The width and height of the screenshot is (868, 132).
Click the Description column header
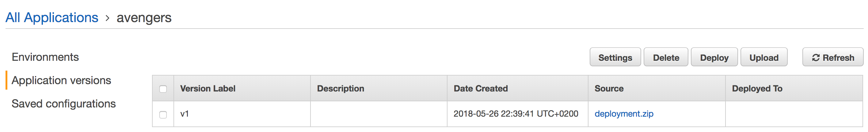coord(341,88)
